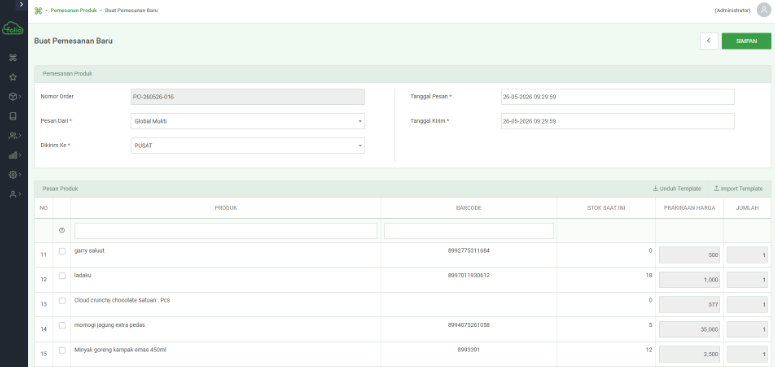Click the Folio cloud logo
Image resolution: width=775 pixels, height=367 pixels.
coord(12,28)
